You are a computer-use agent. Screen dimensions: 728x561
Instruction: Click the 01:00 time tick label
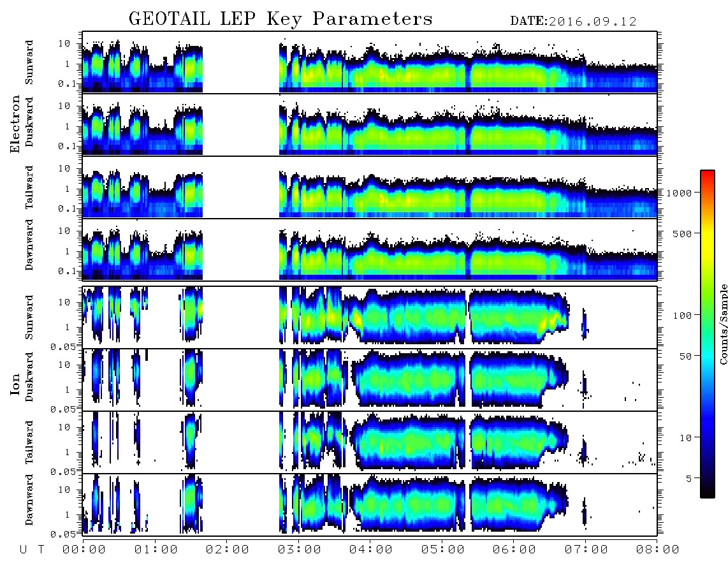coord(156,550)
